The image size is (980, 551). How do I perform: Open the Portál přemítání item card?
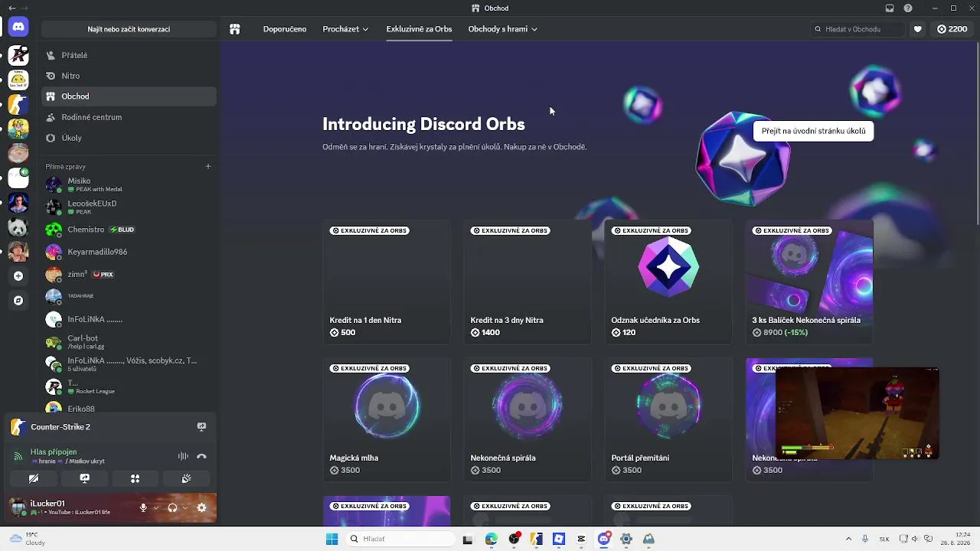point(668,419)
